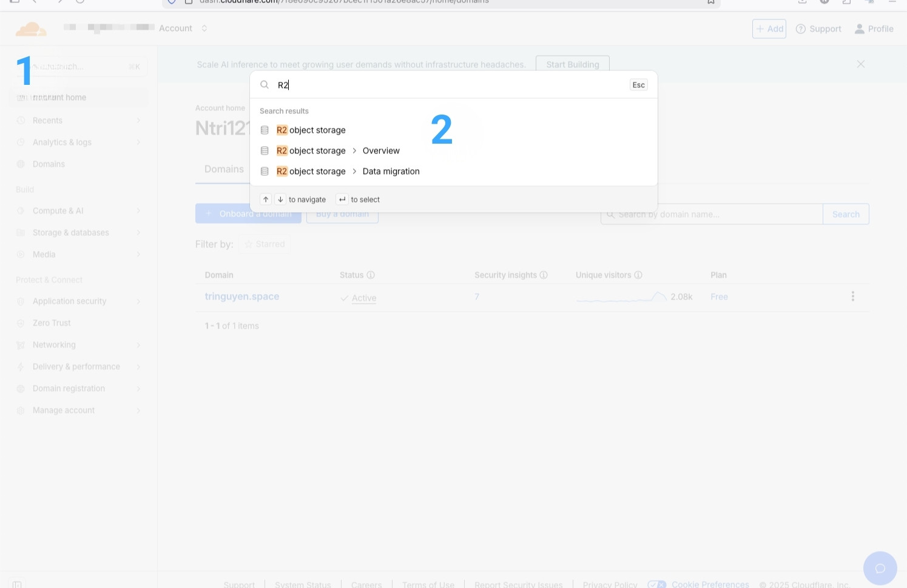
Task: Open the Account switcher dropdown
Action: point(204,28)
